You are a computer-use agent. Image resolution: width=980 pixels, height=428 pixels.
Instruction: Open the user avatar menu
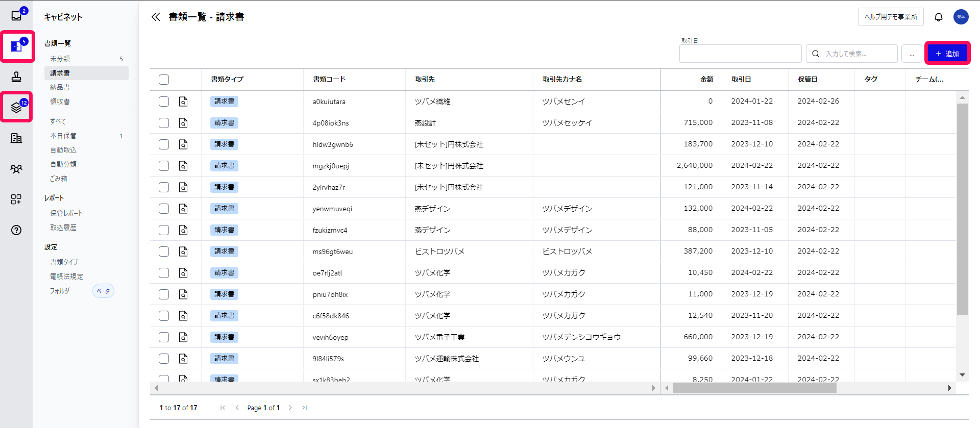click(961, 17)
